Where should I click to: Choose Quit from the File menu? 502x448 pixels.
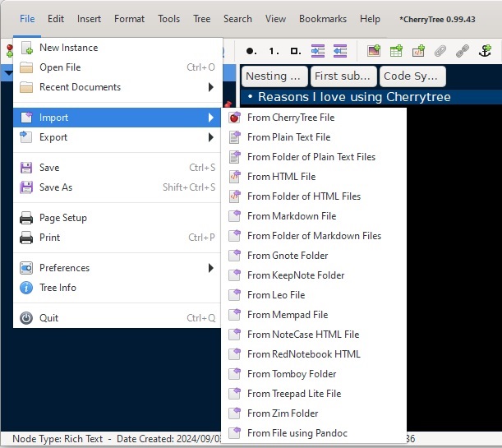click(117, 318)
